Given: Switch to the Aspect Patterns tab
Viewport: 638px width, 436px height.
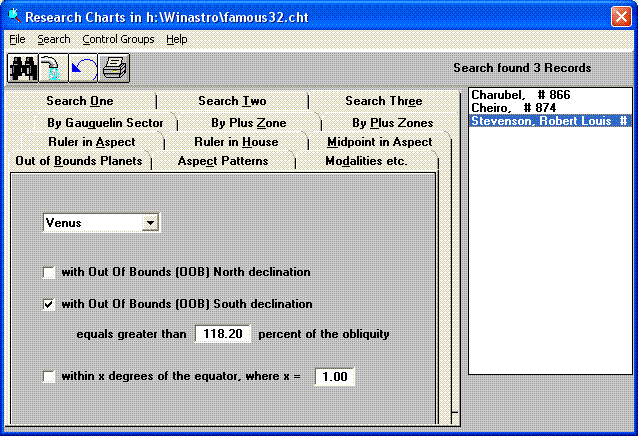Looking at the screenshot, I should (x=222, y=161).
